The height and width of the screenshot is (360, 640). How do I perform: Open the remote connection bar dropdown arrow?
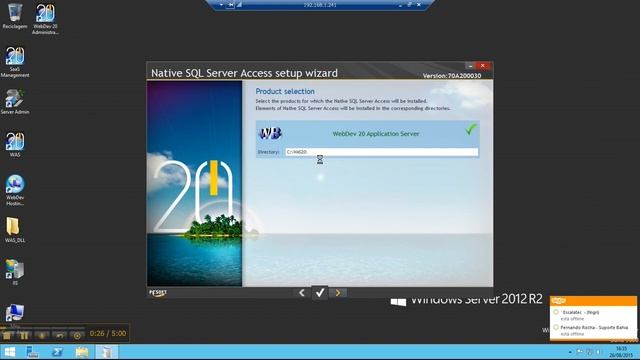(221, 5)
